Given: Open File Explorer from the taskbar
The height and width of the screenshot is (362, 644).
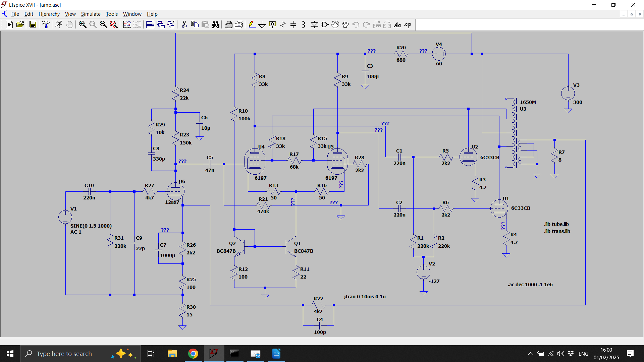Looking at the screenshot, I should pos(172,354).
